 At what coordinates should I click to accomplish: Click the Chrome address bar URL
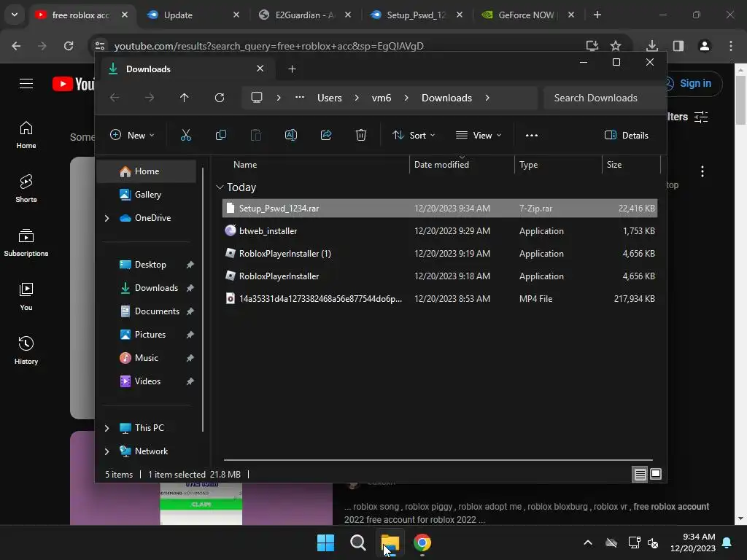tap(269, 46)
